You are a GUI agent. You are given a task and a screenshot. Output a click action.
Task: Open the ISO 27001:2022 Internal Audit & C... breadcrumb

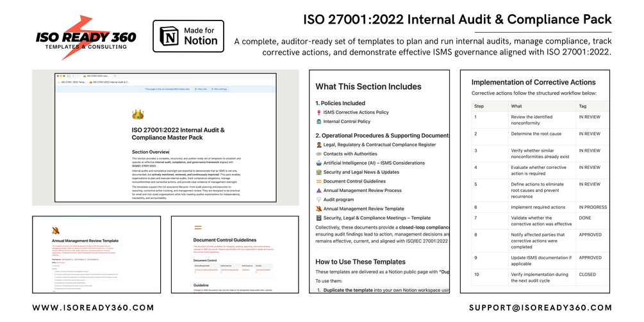[x=109, y=82]
